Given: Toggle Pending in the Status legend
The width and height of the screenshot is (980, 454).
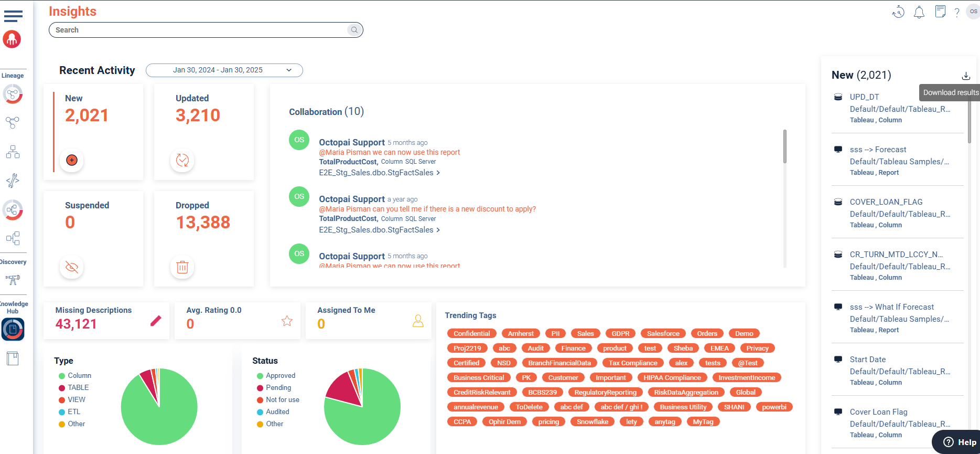Looking at the screenshot, I should 278,388.
